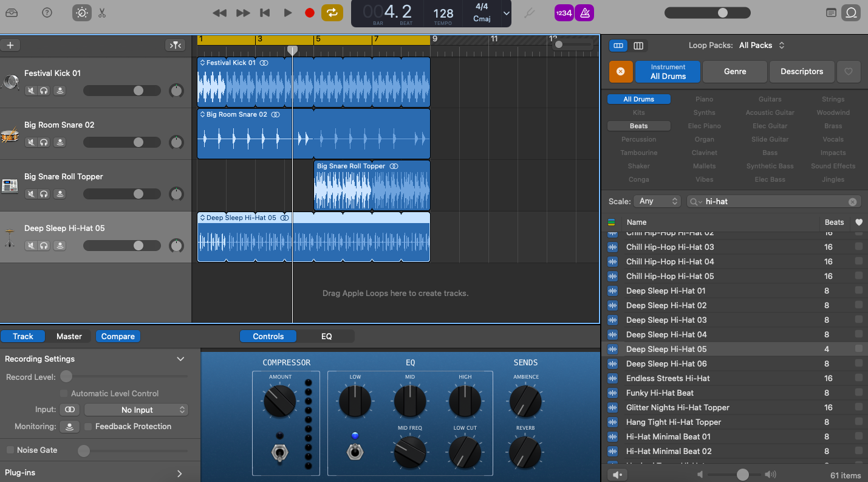
Task: Enable the Noise Gate checkbox
Action: 10,450
